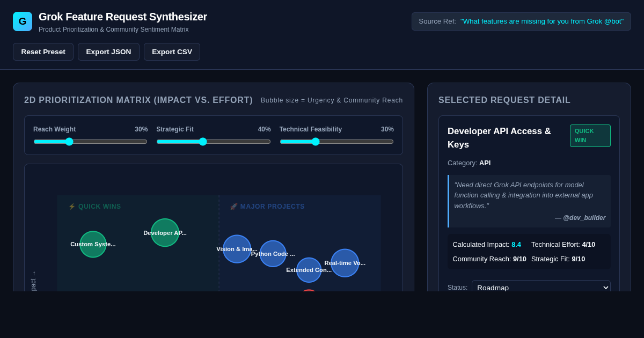The height and width of the screenshot is (338, 644).
Task: Click the Calculated Impact 8.4 value
Action: [516, 245]
